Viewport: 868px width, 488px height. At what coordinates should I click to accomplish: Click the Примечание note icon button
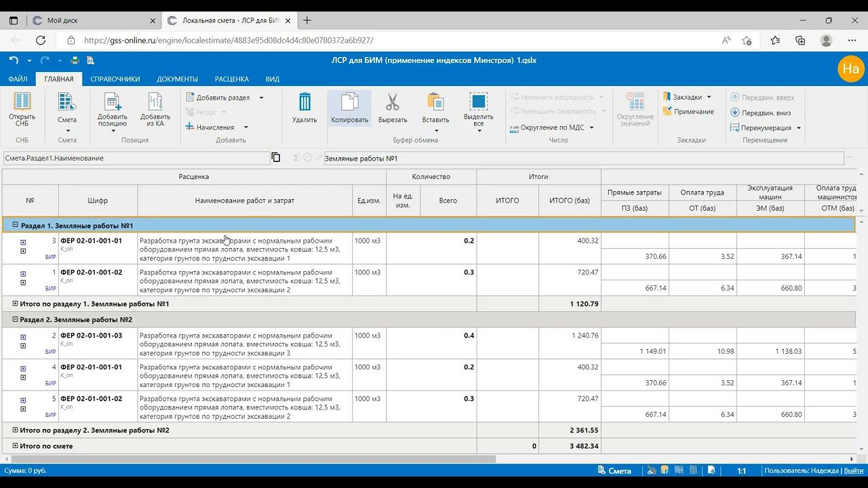[x=689, y=112]
